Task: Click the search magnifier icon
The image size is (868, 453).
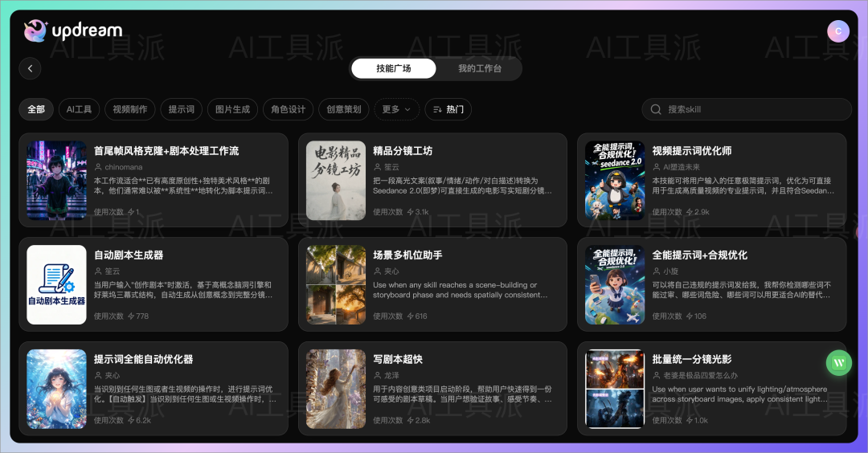Action: [x=656, y=109]
